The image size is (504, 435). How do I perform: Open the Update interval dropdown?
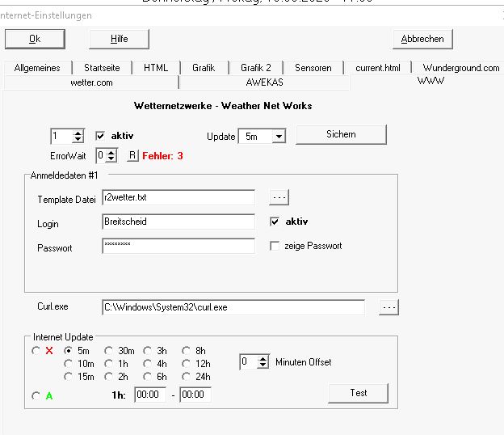pyautogui.click(x=279, y=137)
